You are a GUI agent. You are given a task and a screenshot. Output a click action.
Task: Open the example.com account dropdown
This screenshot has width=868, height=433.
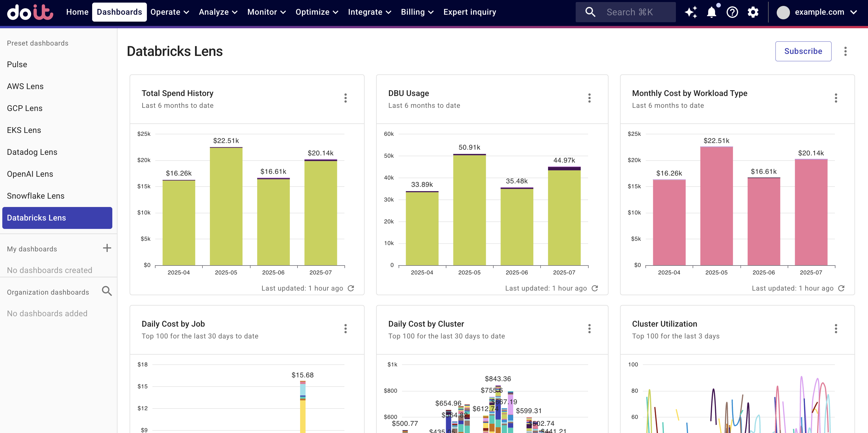pyautogui.click(x=817, y=12)
